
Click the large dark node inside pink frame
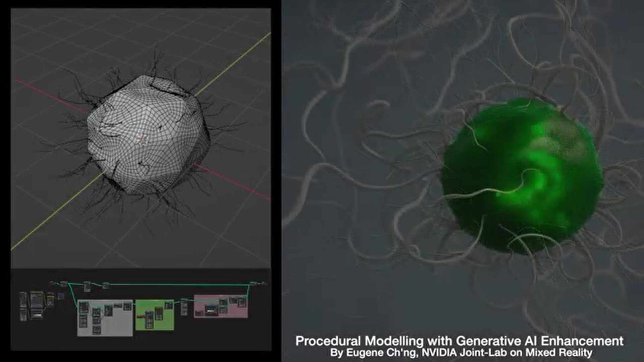(211, 310)
